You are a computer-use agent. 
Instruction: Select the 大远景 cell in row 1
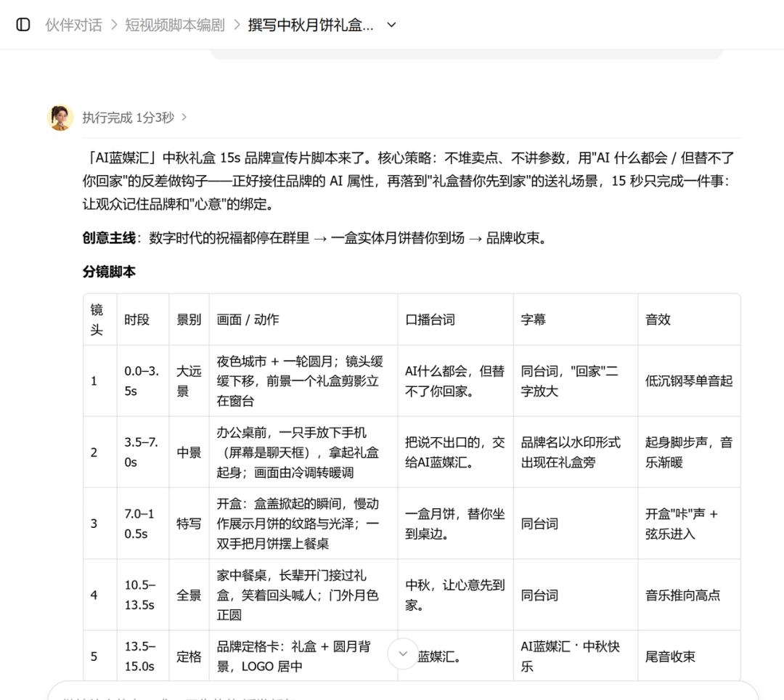tap(189, 381)
